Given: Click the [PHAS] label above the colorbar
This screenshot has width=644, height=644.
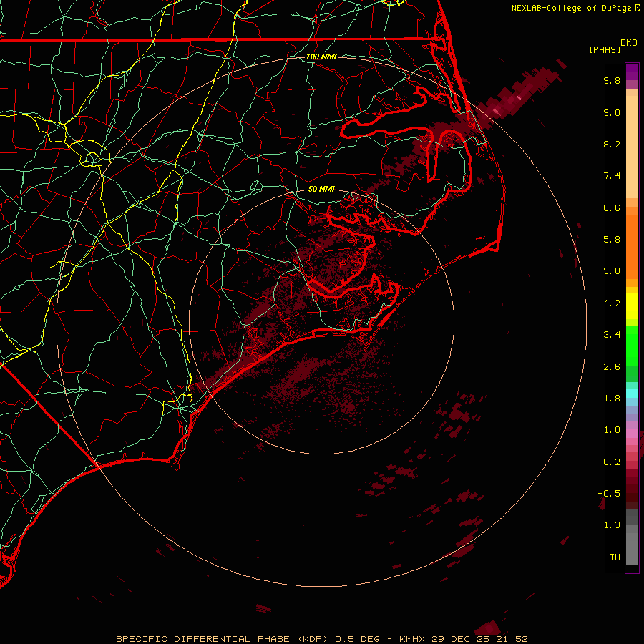Looking at the screenshot, I should tap(605, 49).
